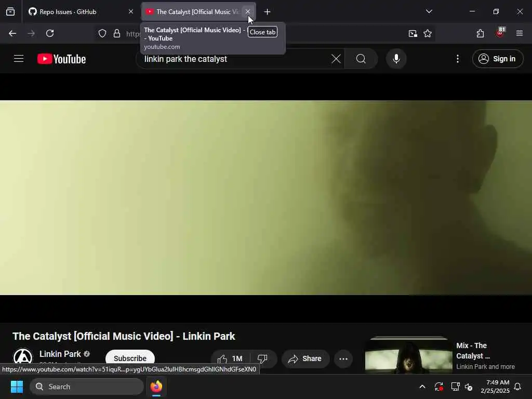Open YouTube guide hamburger menu

point(19,59)
